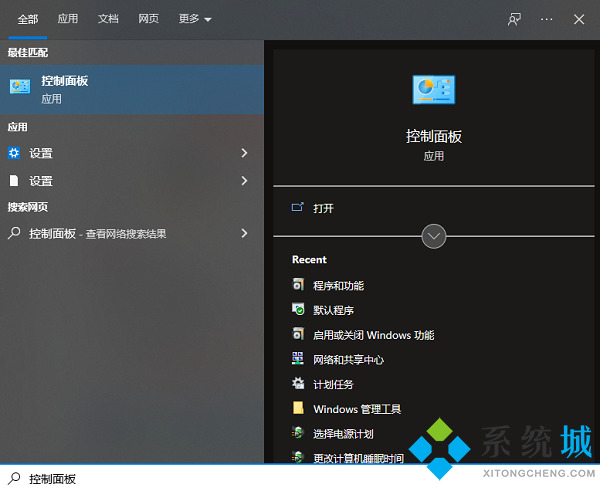The image size is (600, 491).
Task: Open 更改计算机睡眠时间 recent item
Action: (359, 458)
